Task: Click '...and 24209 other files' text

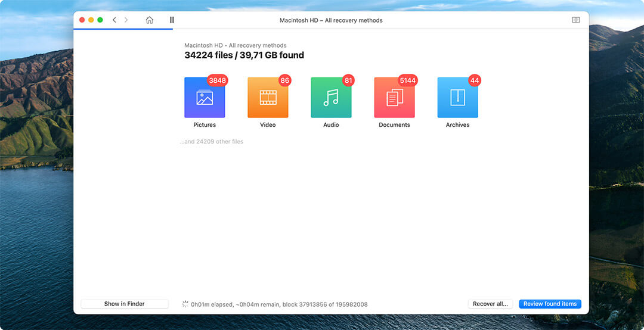Action: (212, 142)
